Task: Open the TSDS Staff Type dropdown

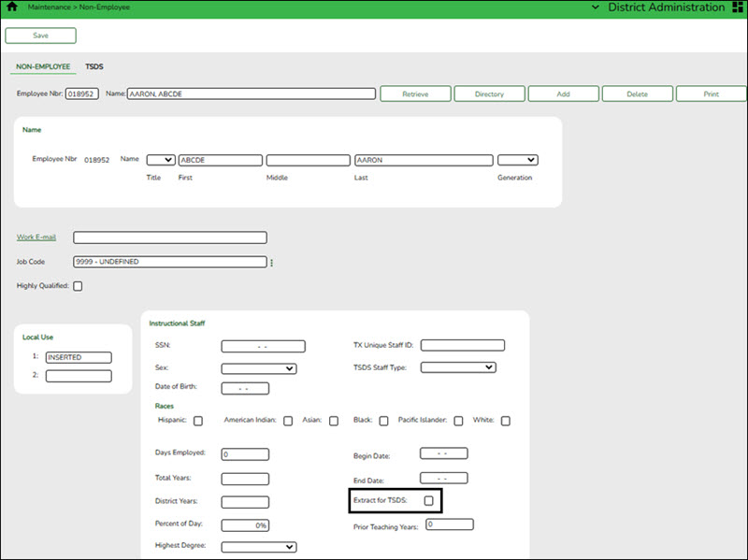Action: click(x=458, y=367)
